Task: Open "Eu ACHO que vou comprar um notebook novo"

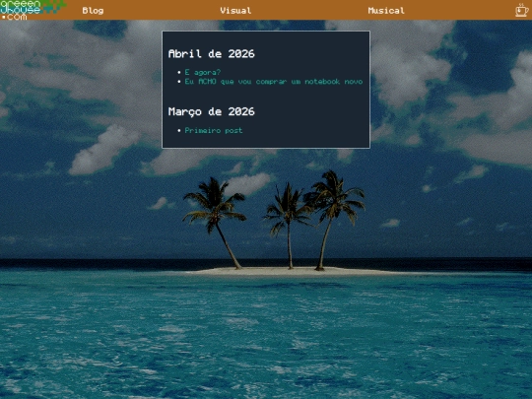Action: click(274, 82)
